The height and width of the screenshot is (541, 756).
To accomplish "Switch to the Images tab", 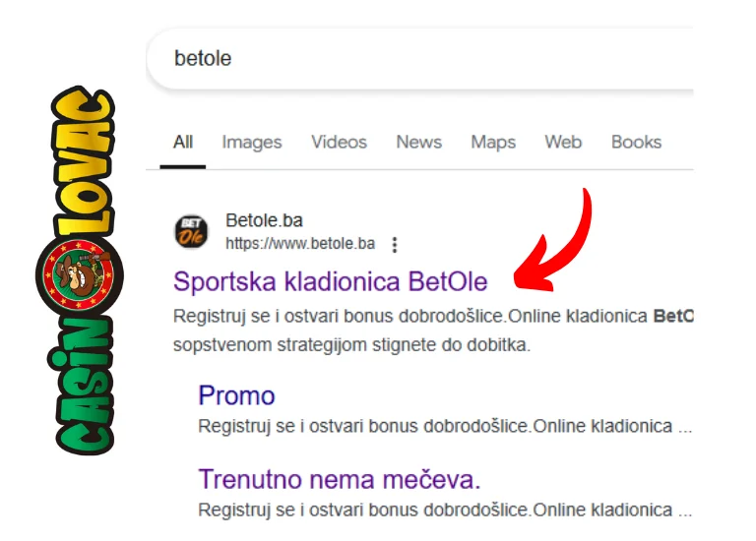I will (251, 142).
